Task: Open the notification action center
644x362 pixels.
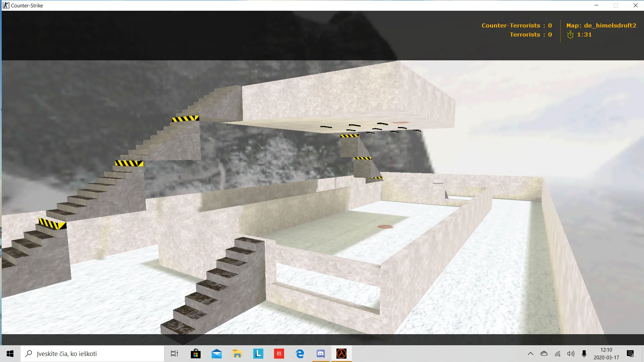Action: click(x=630, y=354)
